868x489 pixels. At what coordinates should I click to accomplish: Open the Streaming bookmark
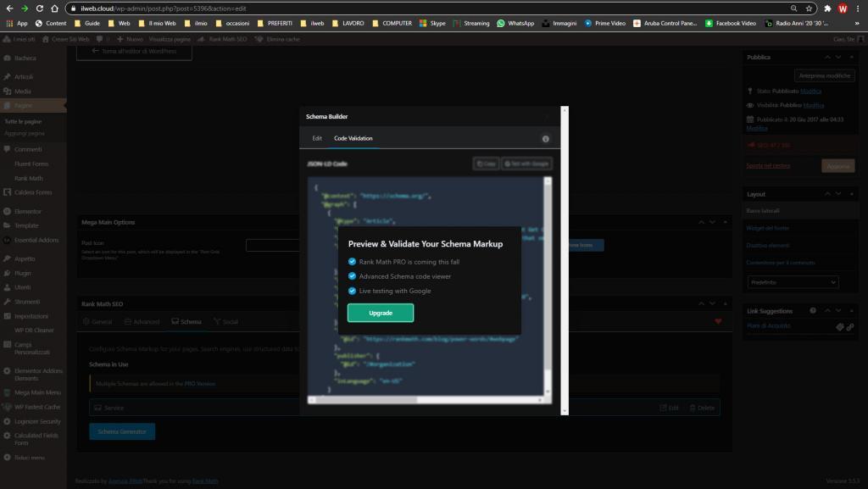(x=471, y=23)
